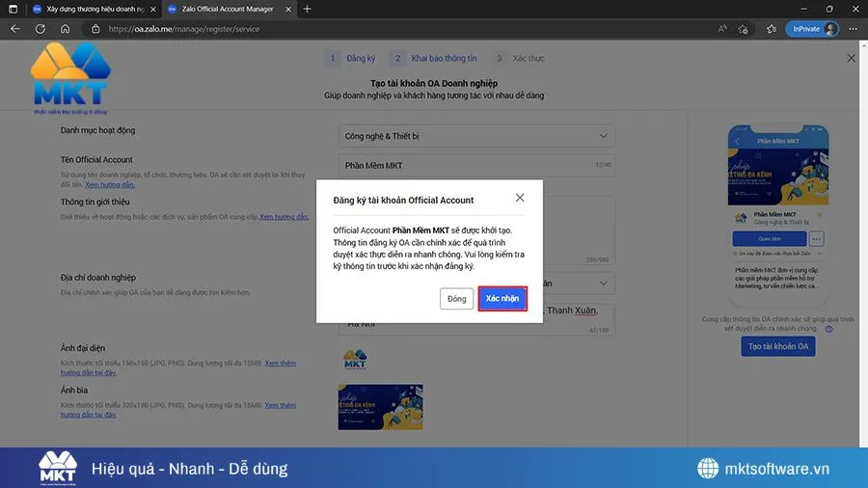Close the Xây dựng thương hiệu tab
The width and height of the screenshot is (868, 488).
[153, 9]
